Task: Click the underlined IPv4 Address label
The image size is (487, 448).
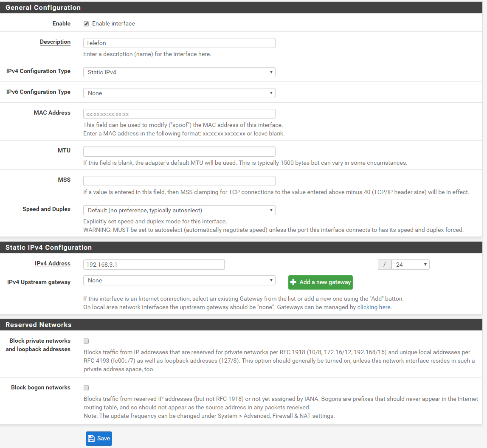Action: pos(53,263)
